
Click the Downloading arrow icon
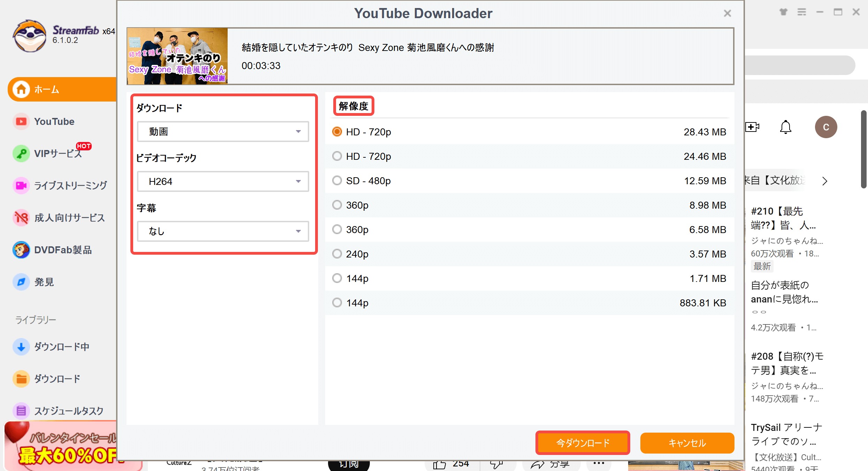click(x=21, y=347)
